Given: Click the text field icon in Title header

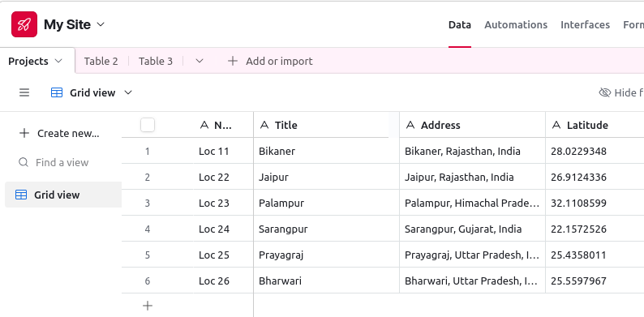Looking at the screenshot, I should [x=264, y=125].
